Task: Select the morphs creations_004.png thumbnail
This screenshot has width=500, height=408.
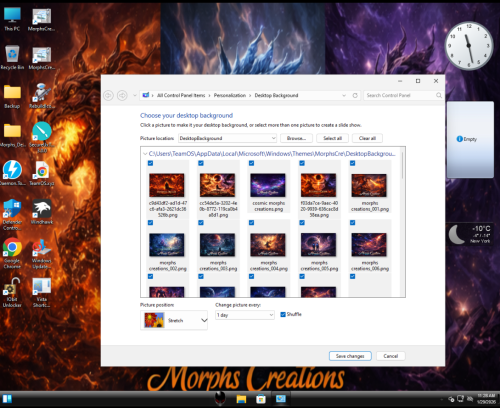Action: 268,245
